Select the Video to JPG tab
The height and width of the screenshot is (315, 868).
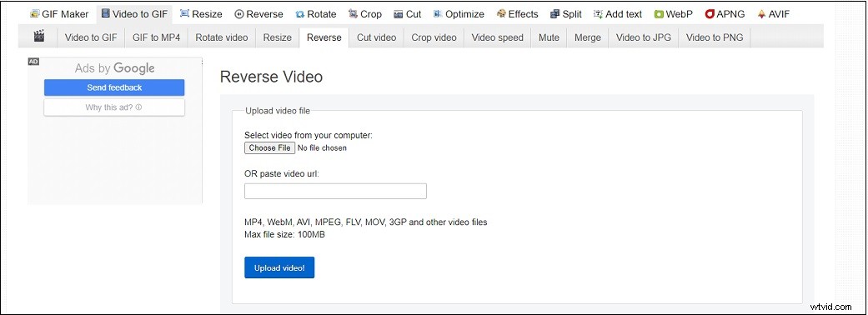643,37
